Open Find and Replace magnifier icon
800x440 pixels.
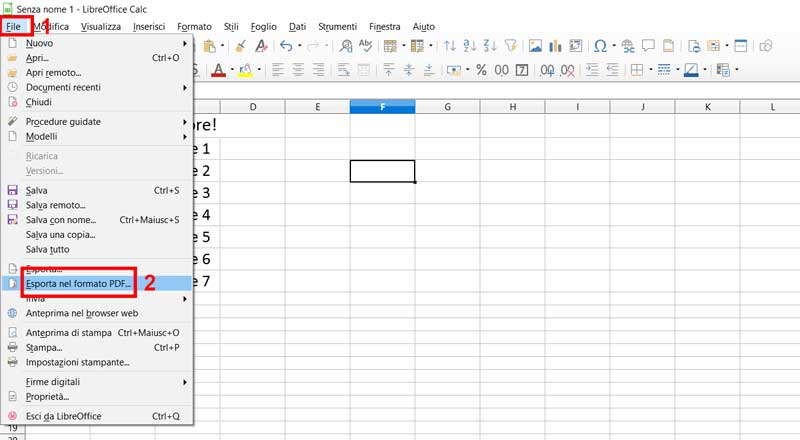point(346,46)
